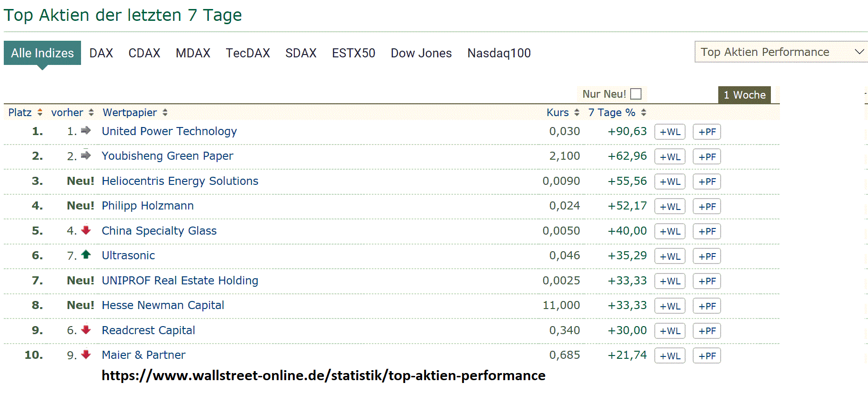Click +WL button for Philipp Holzmann
This screenshot has height=401, width=868.
669,207
